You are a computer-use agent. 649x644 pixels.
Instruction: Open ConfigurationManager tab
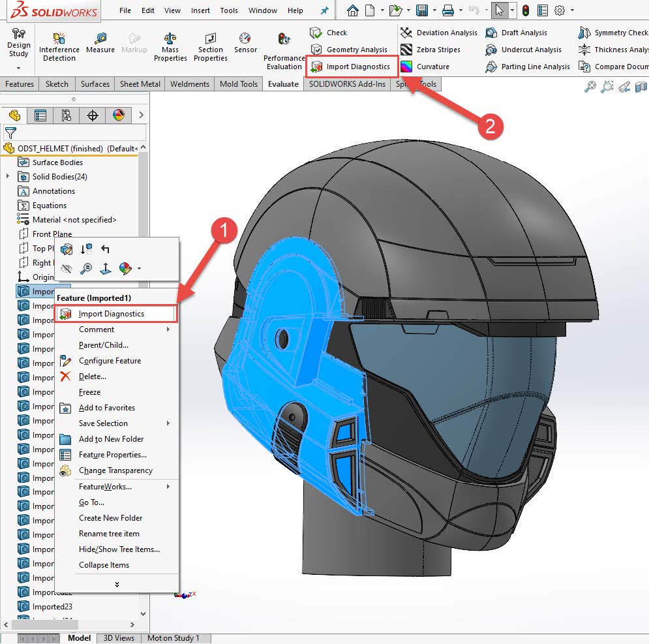[66, 115]
